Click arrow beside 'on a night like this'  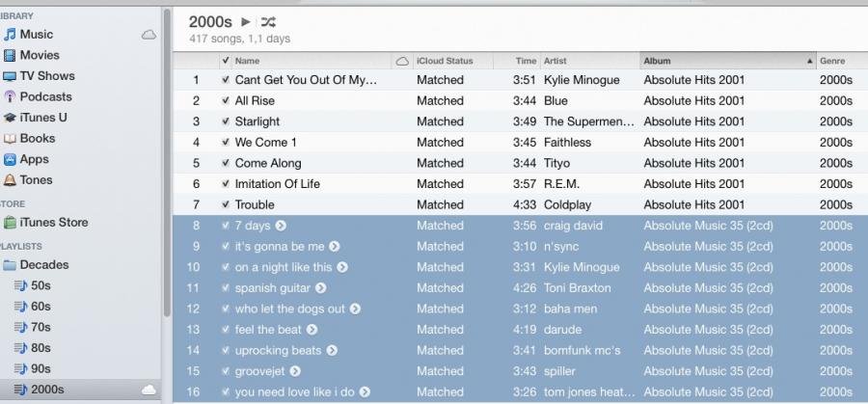(342, 267)
